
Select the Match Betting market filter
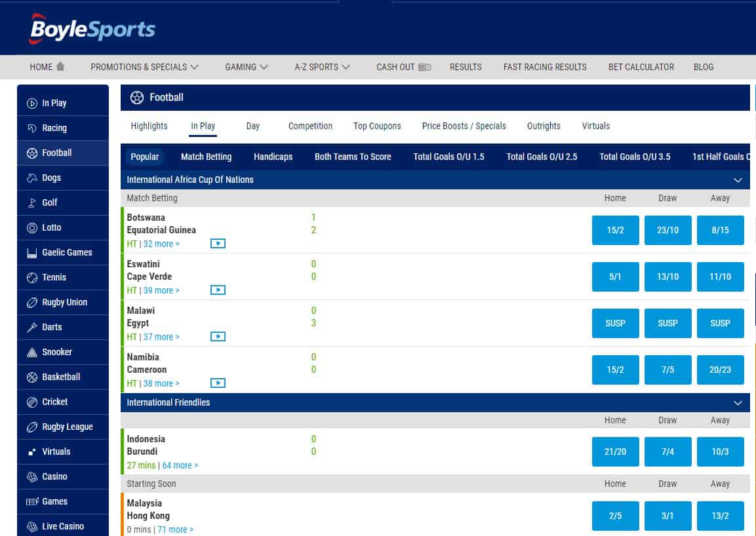pos(207,157)
